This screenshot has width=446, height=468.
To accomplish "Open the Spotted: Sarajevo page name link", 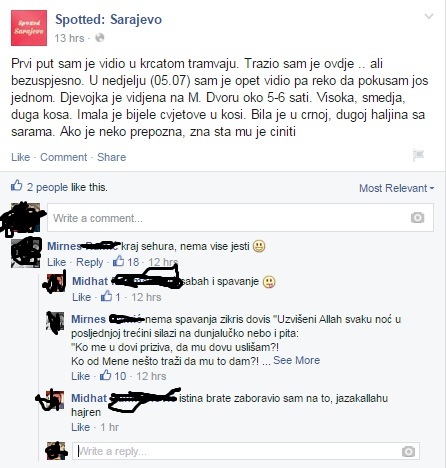I will click(x=109, y=20).
